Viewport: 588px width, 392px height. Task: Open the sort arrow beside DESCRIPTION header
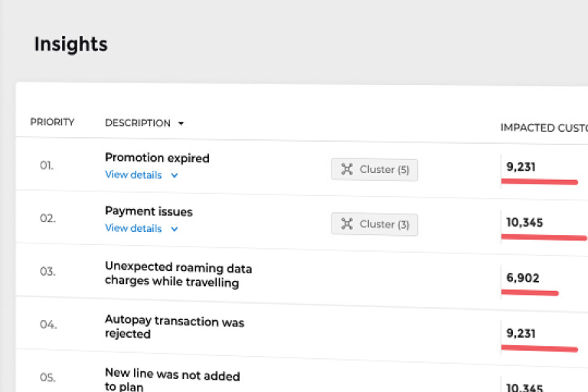click(181, 123)
